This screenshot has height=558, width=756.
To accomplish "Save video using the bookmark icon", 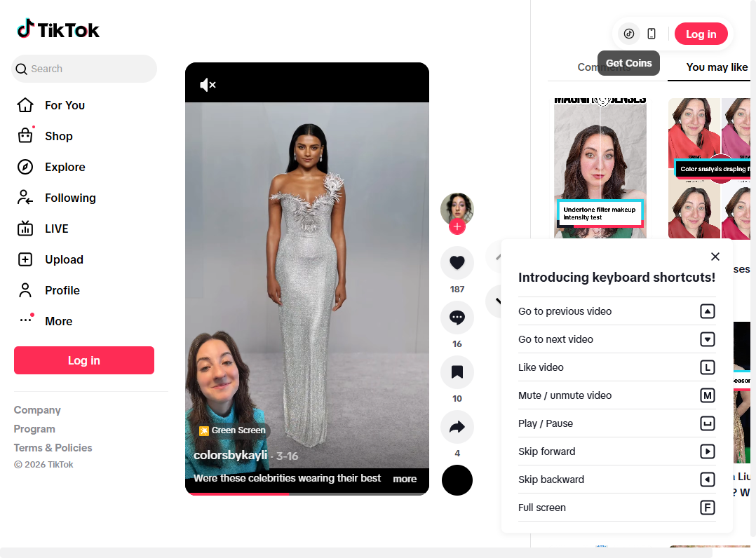I will (457, 372).
